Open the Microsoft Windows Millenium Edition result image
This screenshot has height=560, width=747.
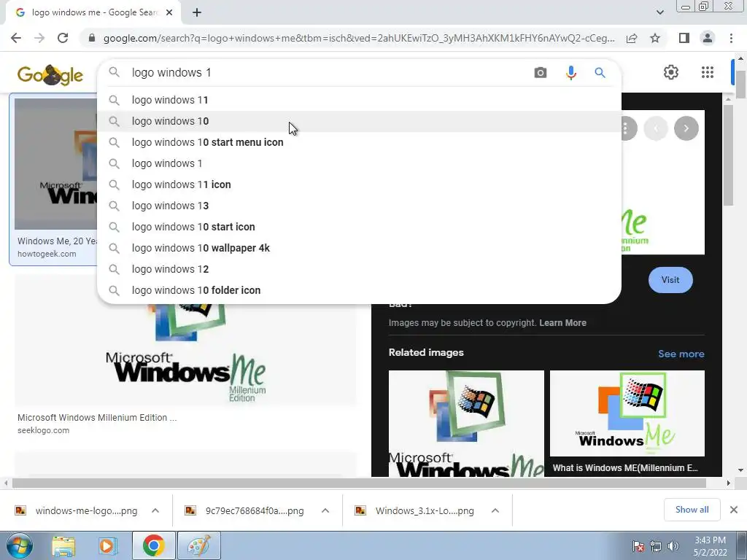click(x=185, y=355)
